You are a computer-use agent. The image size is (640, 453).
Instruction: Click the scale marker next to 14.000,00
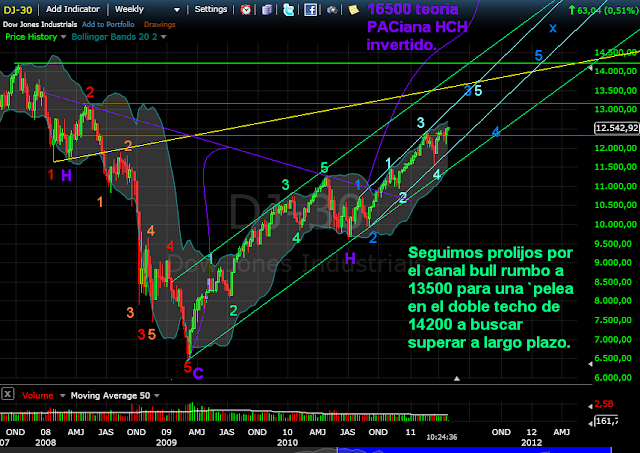pyautogui.click(x=590, y=69)
